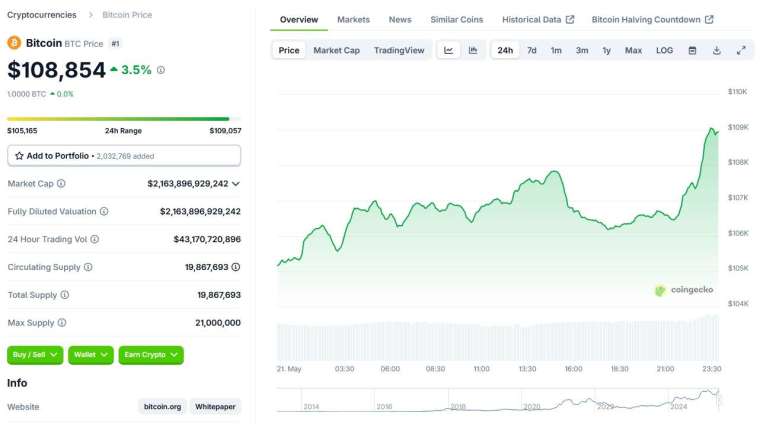Click the historical range navigator below the chart
The width and height of the screenshot is (760, 424).
click(x=499, y=400)
